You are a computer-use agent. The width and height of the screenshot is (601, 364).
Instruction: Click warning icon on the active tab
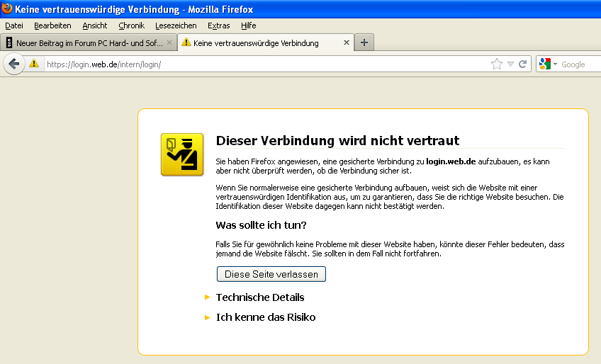click(x=186, y=42)
